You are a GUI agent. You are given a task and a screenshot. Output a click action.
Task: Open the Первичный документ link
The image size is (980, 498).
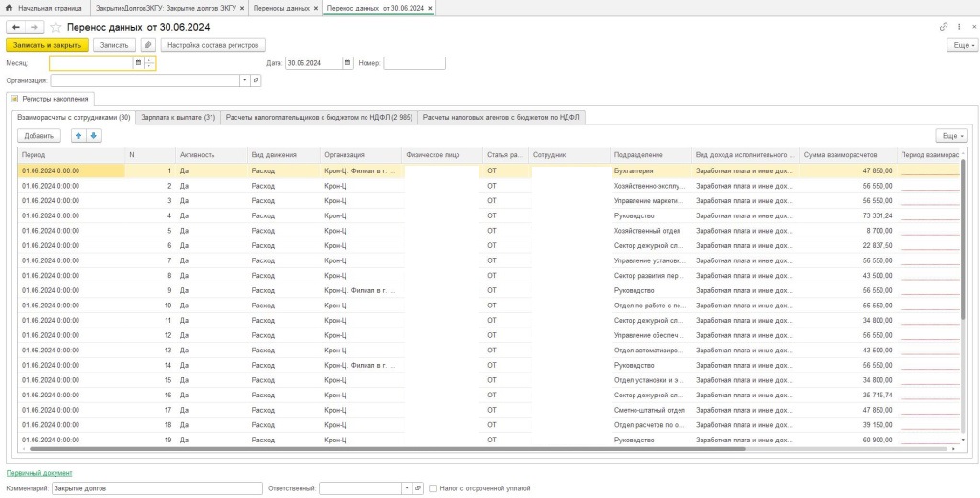(x=38, y=474)
